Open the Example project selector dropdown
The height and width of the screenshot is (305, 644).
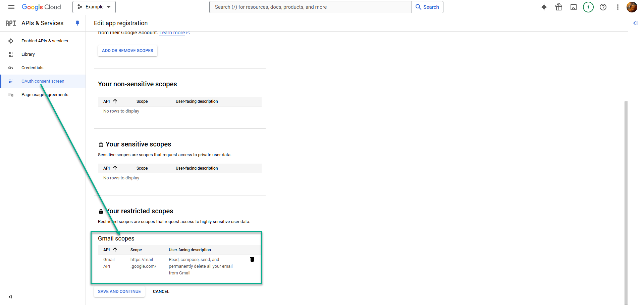(94, 7)
